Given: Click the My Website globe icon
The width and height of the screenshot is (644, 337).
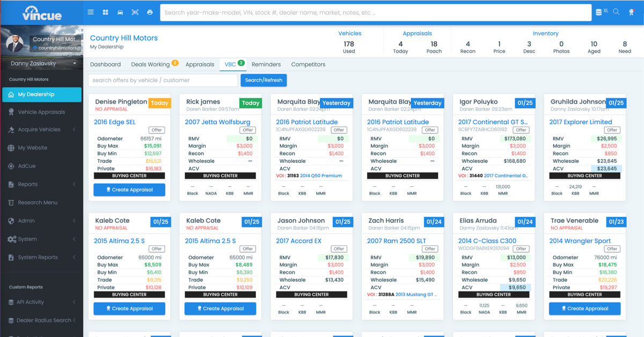Looking at the screenshot, I should [x=11, y=148].
